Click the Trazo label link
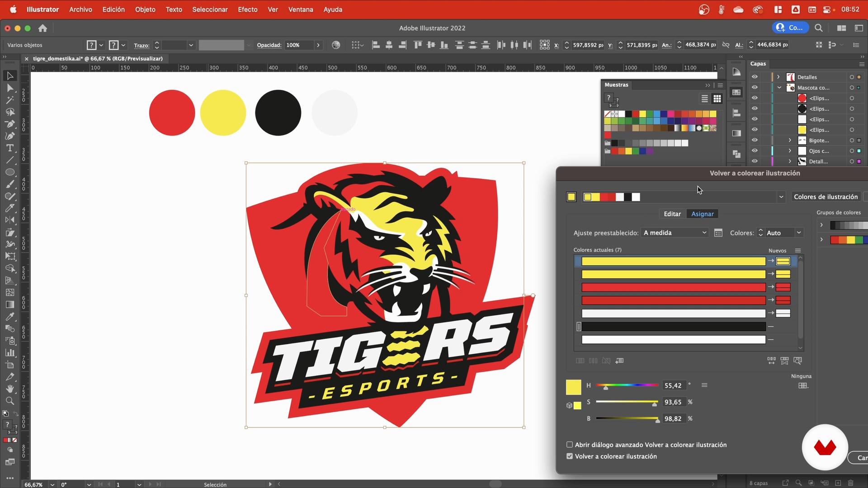Viewport: 868px width, 488px height. (142, 45)
